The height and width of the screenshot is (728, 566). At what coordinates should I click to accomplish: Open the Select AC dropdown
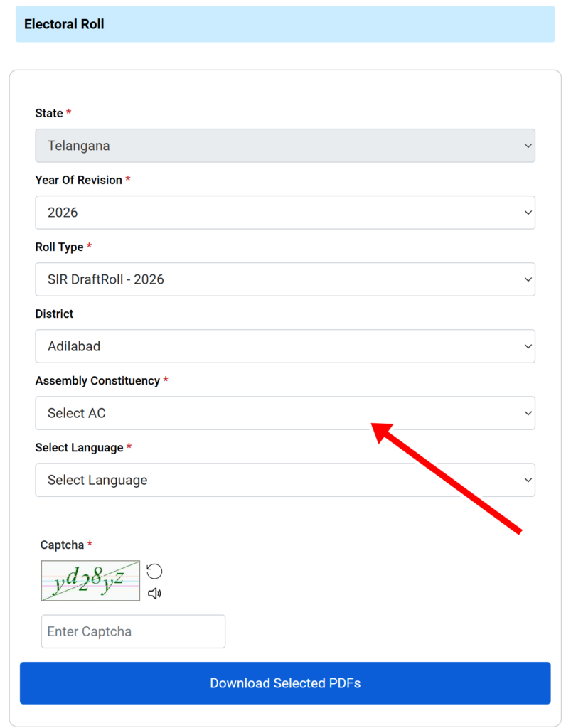click(x=285, y=413)
